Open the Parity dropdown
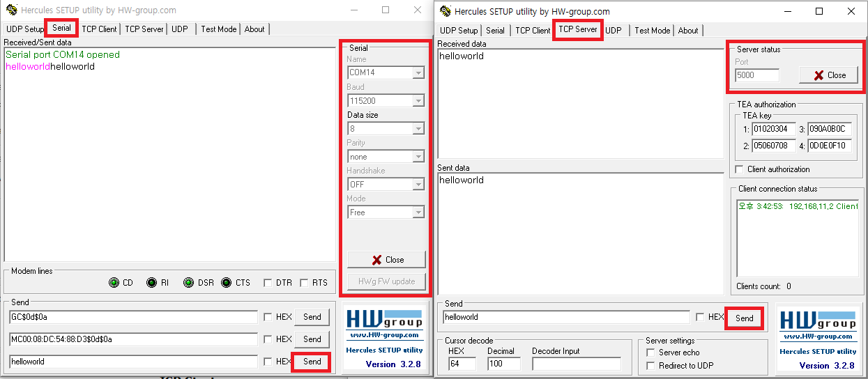This screenshot has width=868, height=379. pos(418,156)
